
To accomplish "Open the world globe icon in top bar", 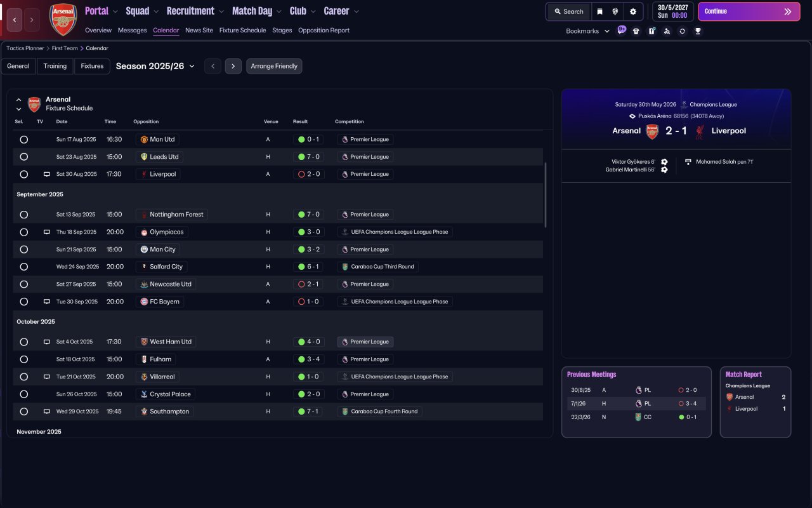I will point(615,11).
